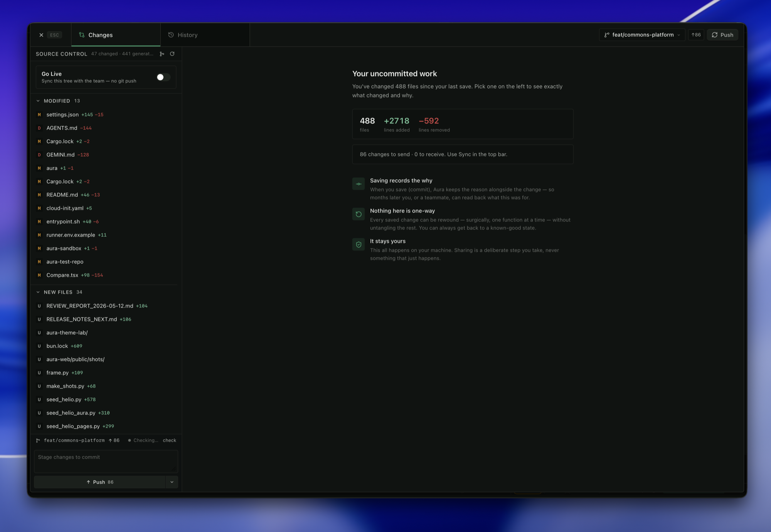Image resolution: width=771 pixels, height=532 pixels.
Task: Select the deleted AGENTS.md file
Action: 106,128
